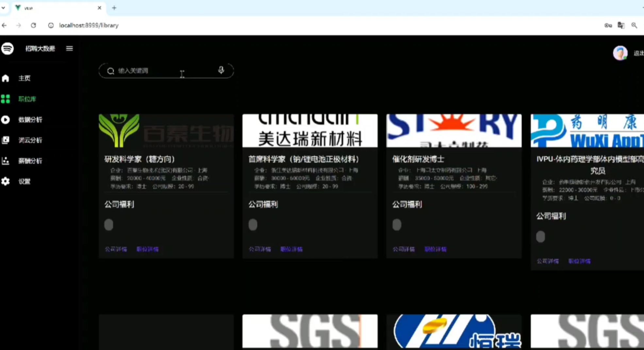Viewport: 644px width, 350px height.
Task: Click the 输入关键词 search input field
Action: click(x=163, y=71)
